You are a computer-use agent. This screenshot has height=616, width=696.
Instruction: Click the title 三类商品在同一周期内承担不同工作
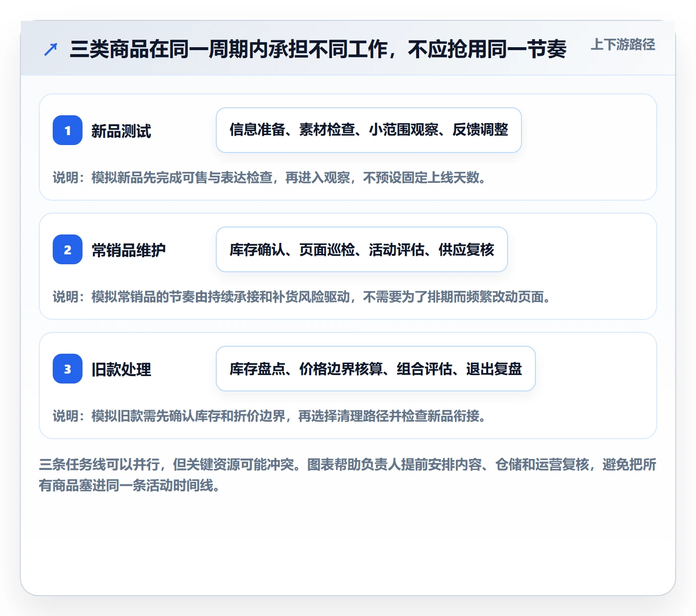[318, 49]
